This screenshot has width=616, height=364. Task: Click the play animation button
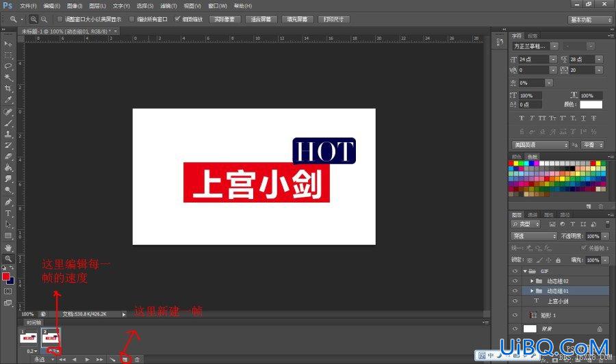87,359
